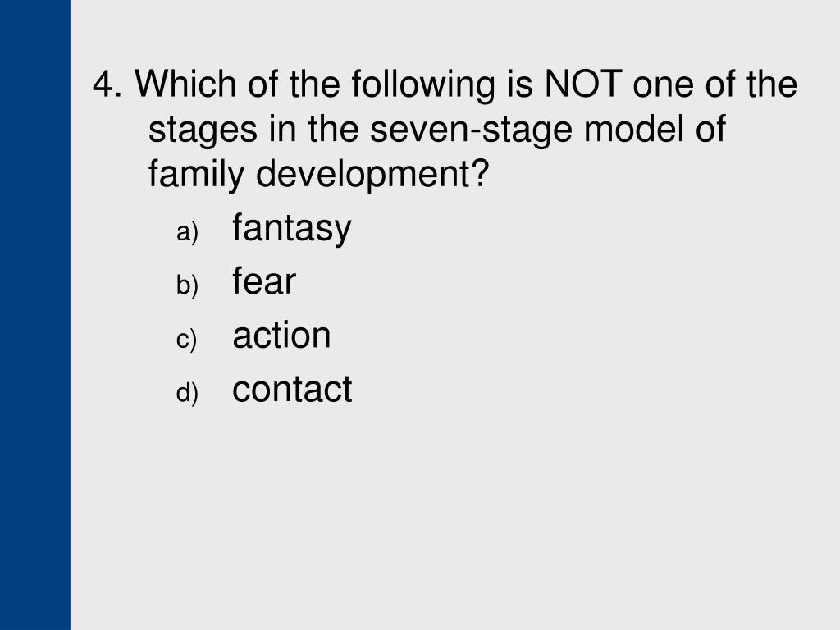840x630 pixels.
Task: Click the blue vertical sidebar band
Action: 34,315
